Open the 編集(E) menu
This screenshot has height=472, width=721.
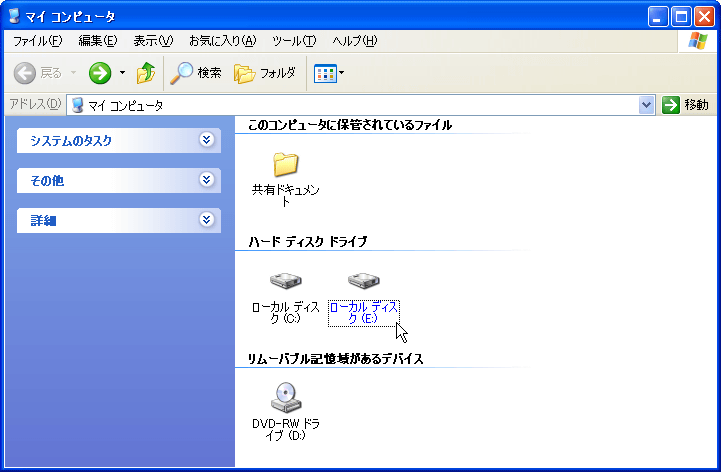coord(97,41)
